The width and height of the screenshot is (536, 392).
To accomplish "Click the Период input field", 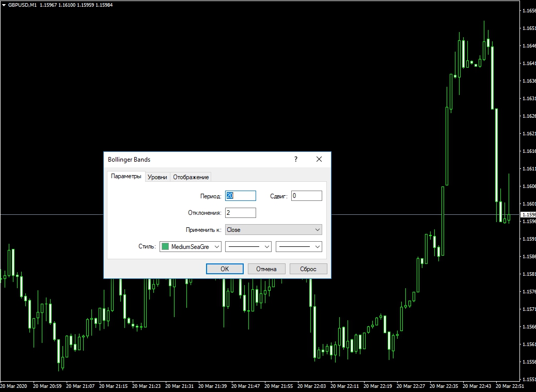I will (x=241, y=196).
